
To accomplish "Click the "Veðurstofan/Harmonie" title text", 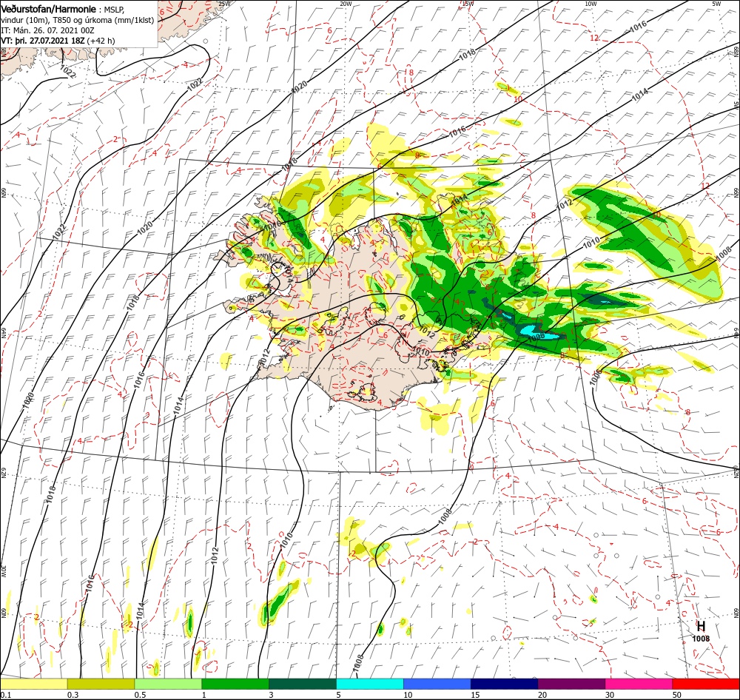I will pyautogui.click(x=49, y=9).
